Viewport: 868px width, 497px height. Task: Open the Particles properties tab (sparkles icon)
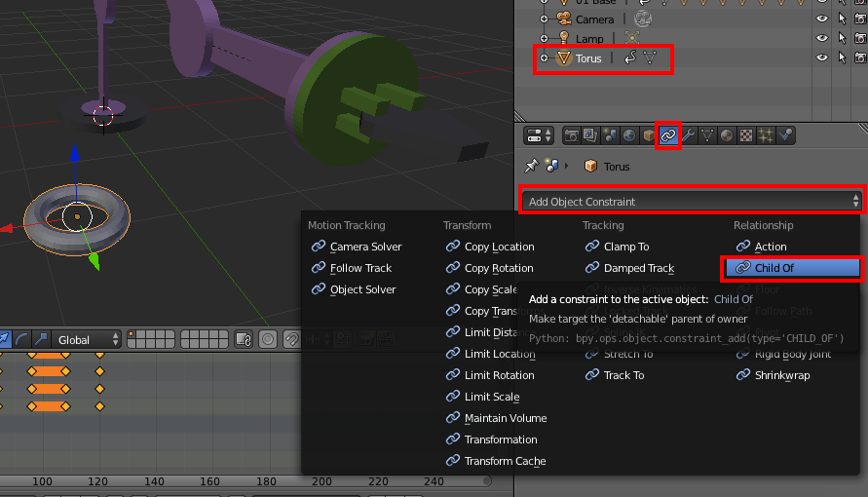click(x=766, y=135)
